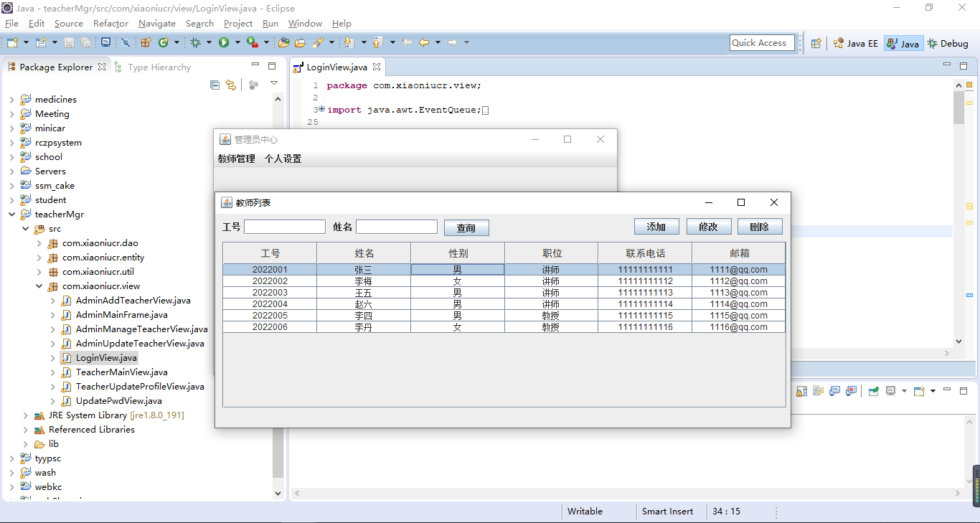Click the 职位 column header
This screenshot has width=980, height=523.
point(552,253)
